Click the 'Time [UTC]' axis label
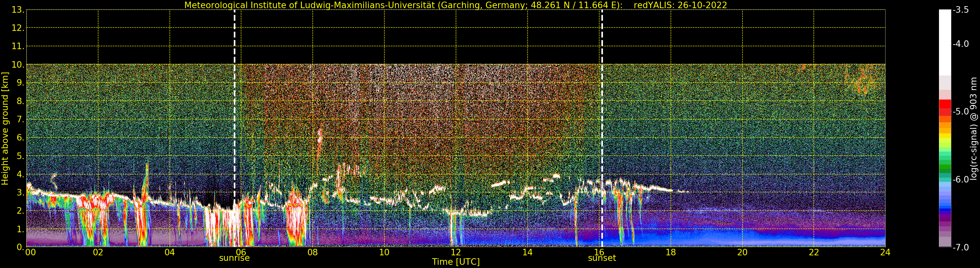980x268 pixels. coord(456,262)
